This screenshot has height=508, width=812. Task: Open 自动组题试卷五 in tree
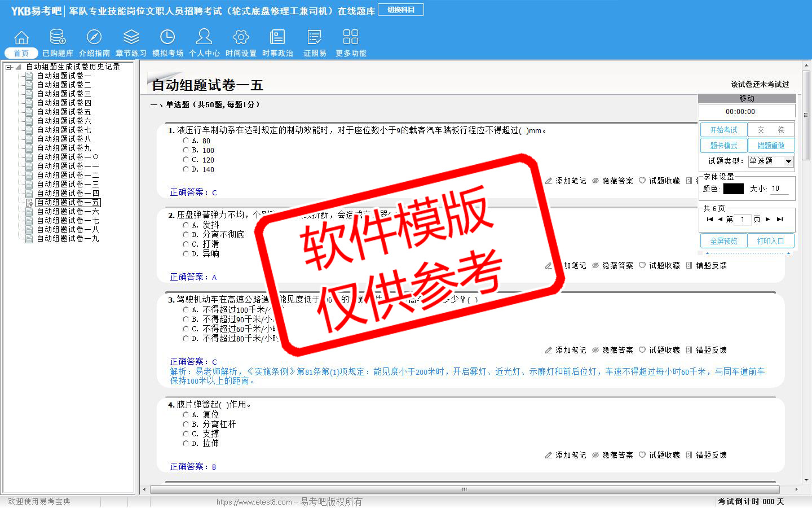tap(64, 112)
